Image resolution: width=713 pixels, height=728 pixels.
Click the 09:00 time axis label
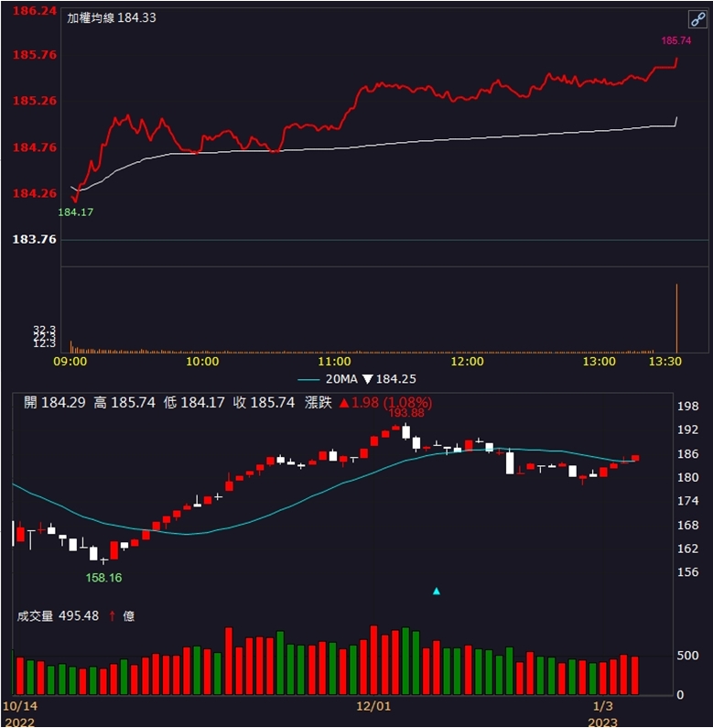point(70,361)
